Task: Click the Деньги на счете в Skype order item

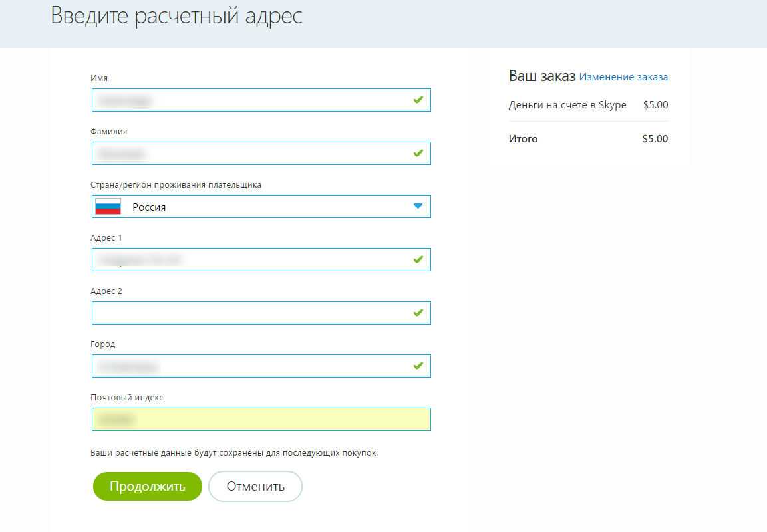Action: 567,105
